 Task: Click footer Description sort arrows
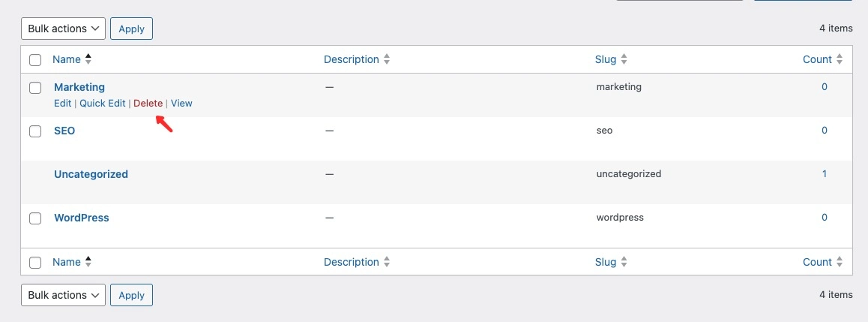coord(386,262)
